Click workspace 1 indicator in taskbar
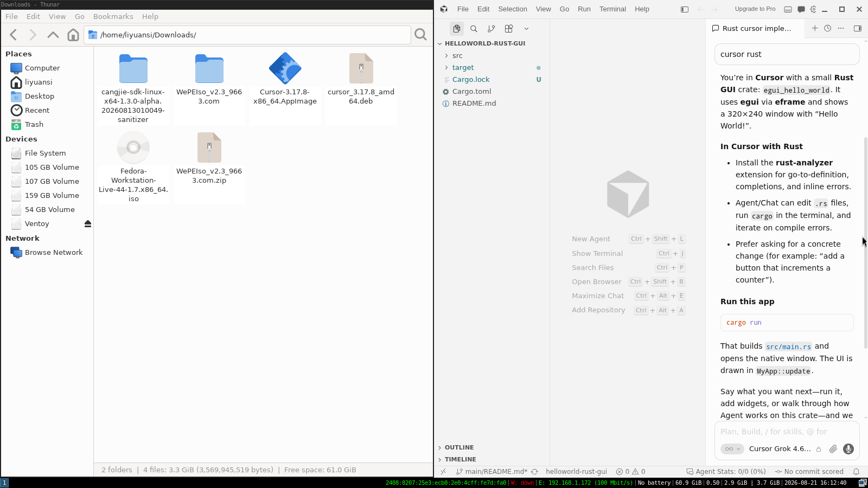This screenshot has width=868, height=488. click(x=4, y=483)
